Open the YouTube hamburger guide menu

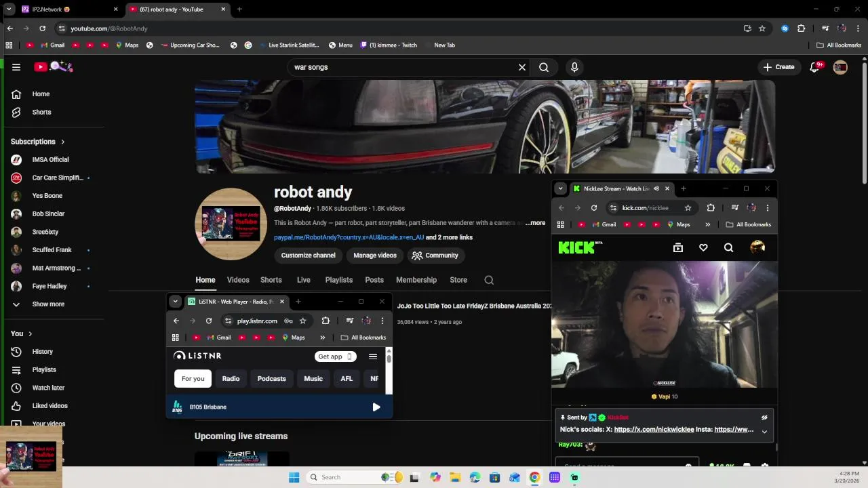[16, 67]
